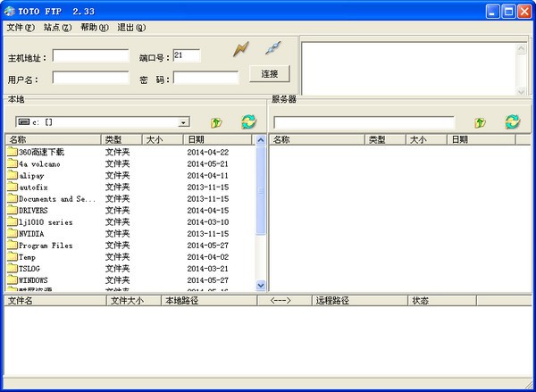Select the lj1010 series folder icon
The image size is (536, 392).
(x=13, y=221)
